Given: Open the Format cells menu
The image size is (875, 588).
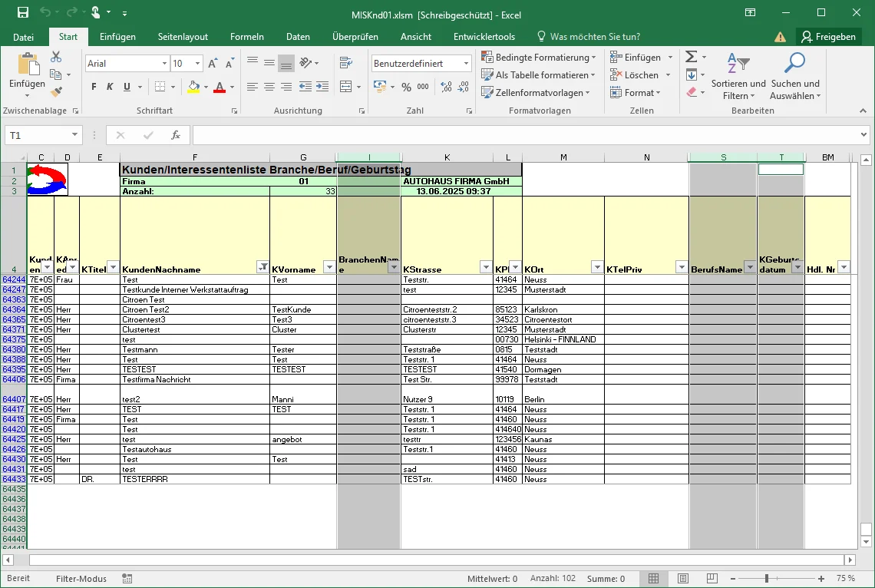Looking at the screenshot, I should coord(635,93).
